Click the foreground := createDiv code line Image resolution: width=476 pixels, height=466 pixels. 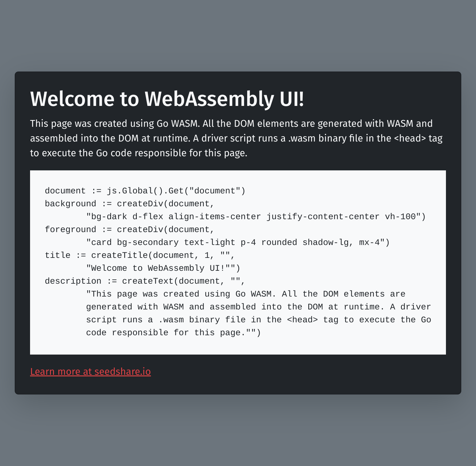(129, 229)
